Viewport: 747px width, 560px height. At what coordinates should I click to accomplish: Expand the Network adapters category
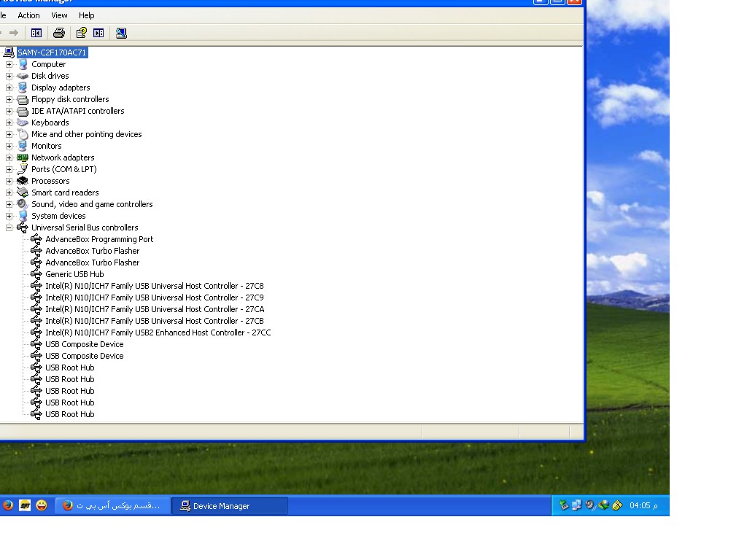[x=9, y=157]
